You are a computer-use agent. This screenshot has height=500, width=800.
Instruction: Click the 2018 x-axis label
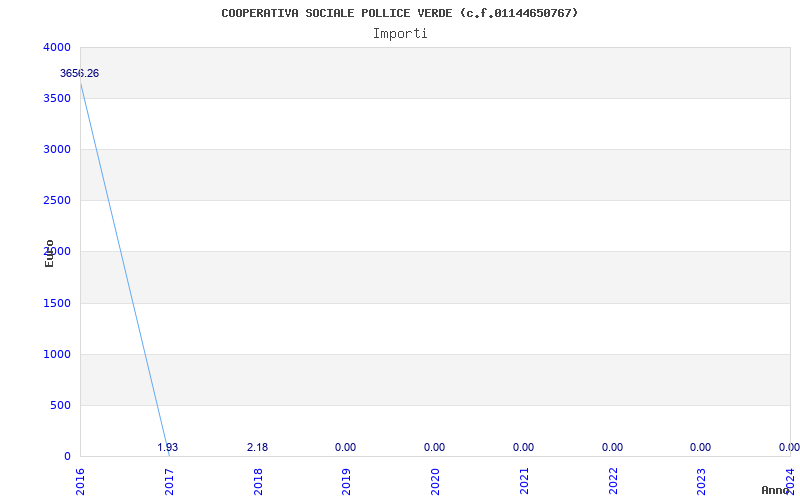(258, 482)
